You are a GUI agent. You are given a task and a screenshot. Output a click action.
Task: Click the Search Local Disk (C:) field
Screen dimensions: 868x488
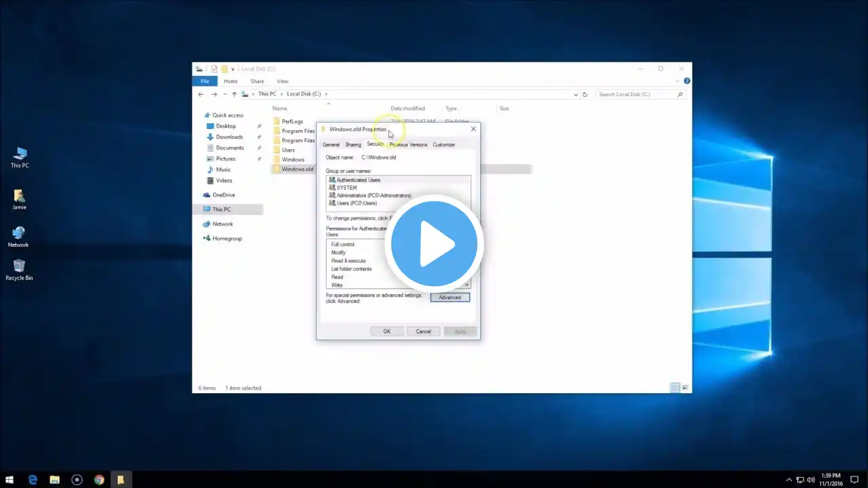click(640, 94)
